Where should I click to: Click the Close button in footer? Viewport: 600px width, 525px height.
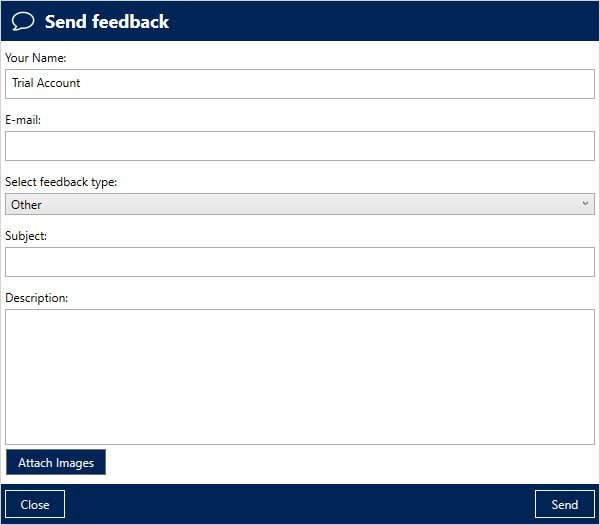click(x=35, y=505)
